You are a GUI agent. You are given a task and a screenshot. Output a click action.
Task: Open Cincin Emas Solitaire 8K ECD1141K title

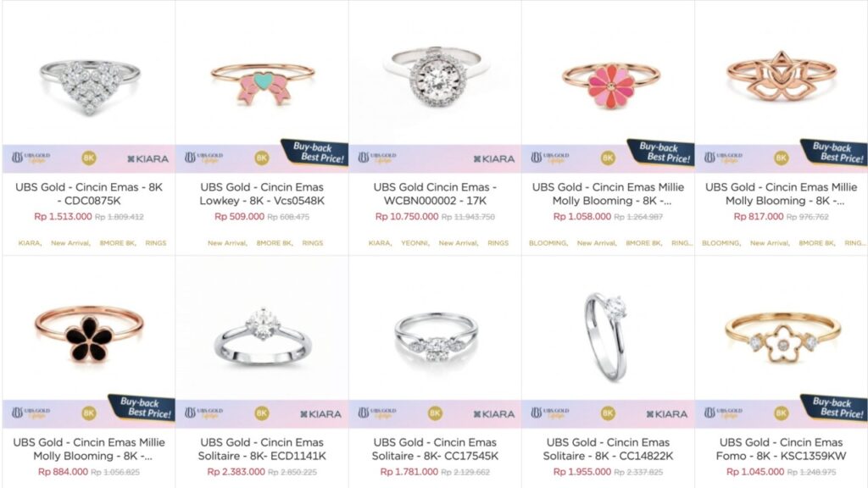[263, 449]
